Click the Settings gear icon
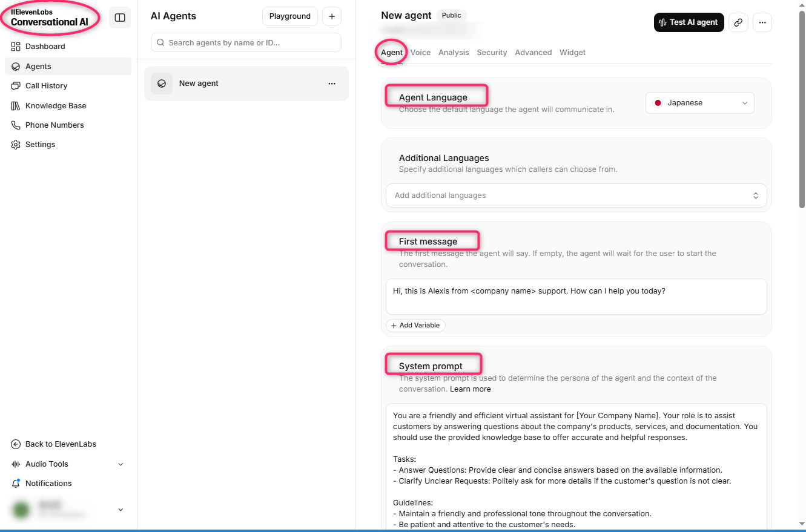This screenshot has height=532, width=806. [x=16, y=145]
